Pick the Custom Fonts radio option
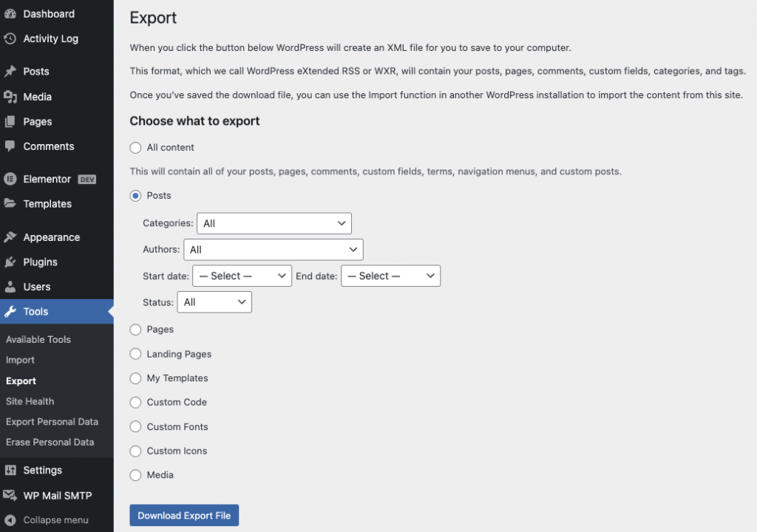757x532 pixels. pyautogui.click(x=135, y=427)
